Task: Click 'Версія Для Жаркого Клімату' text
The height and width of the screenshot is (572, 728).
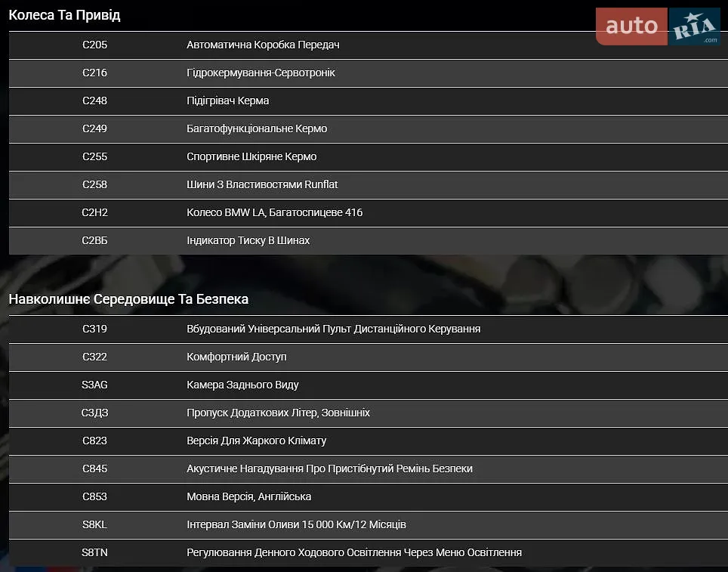Action: click(256, 441)
